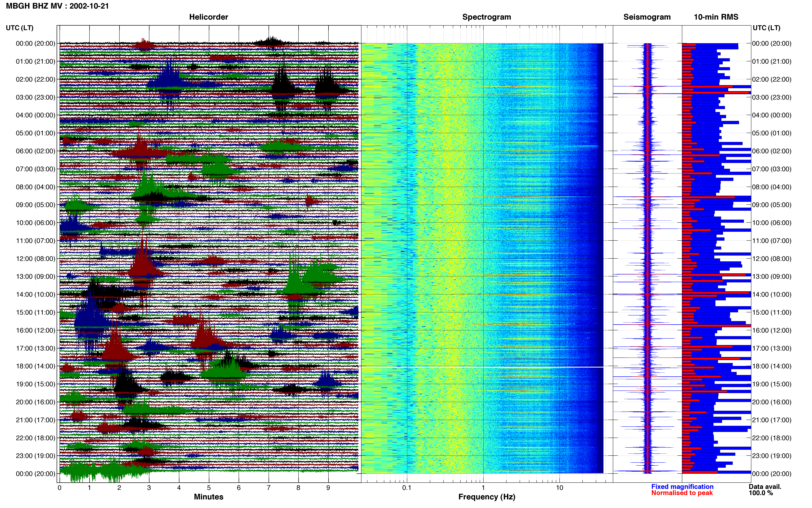Click left time label 20:00 (16:00)
The height and width of the screenshot is (508, 812).
pos(36,402)
